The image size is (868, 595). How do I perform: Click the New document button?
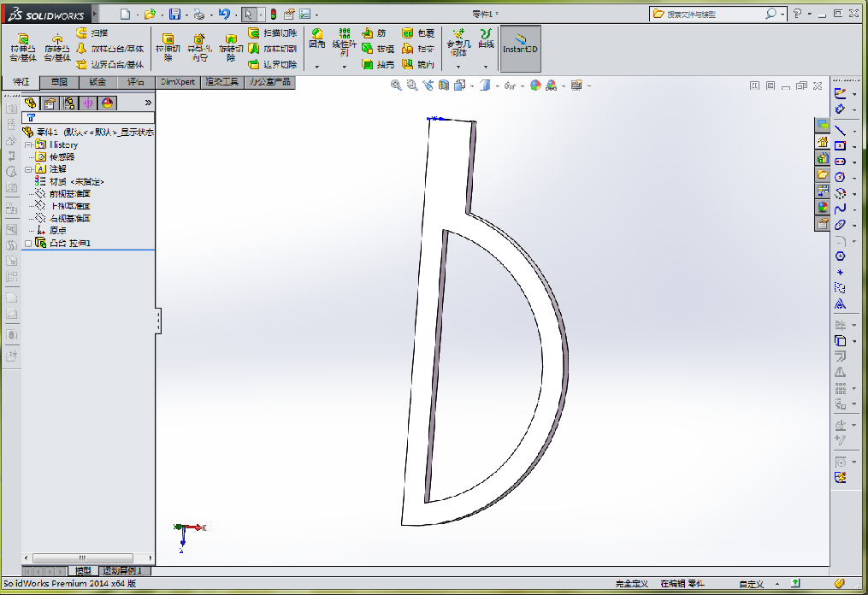coord(125,15)
